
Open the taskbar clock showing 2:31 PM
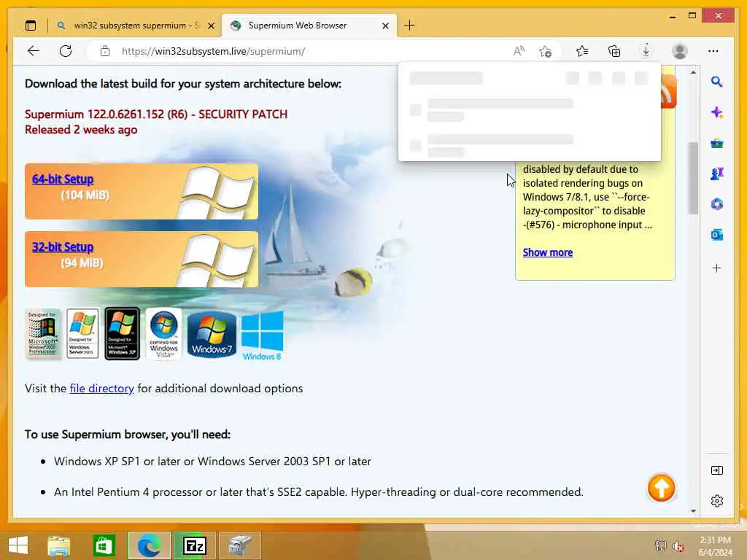pyautogui.click(x=715, y=546)
